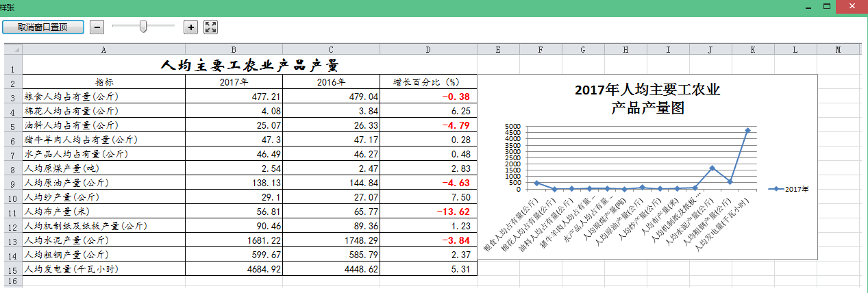Click the highest data point on the chart line
868x293 pixels.
tap(747, 130)
